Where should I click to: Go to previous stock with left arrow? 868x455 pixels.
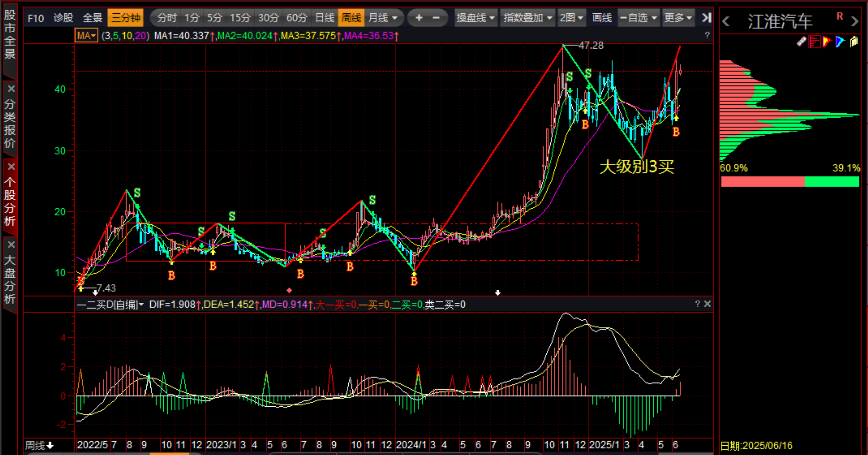[726, 22]
